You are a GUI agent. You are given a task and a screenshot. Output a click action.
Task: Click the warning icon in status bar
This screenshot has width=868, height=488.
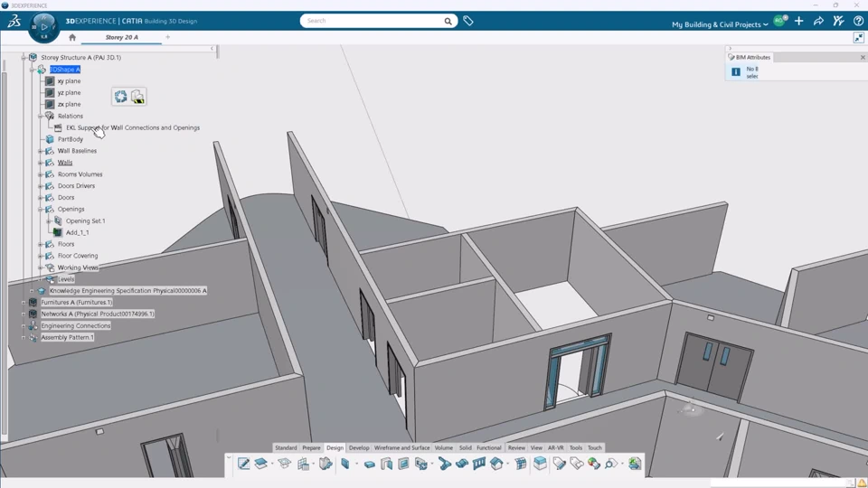[862, 483]
